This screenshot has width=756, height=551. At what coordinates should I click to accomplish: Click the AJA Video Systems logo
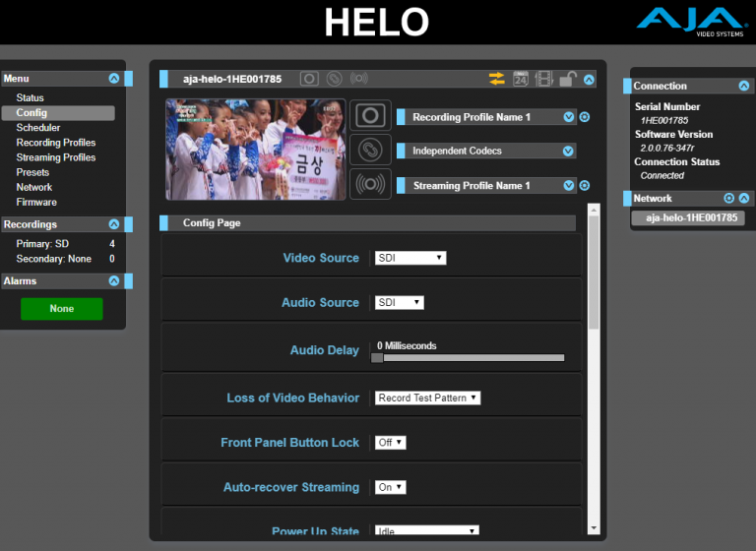pos(691,22)
